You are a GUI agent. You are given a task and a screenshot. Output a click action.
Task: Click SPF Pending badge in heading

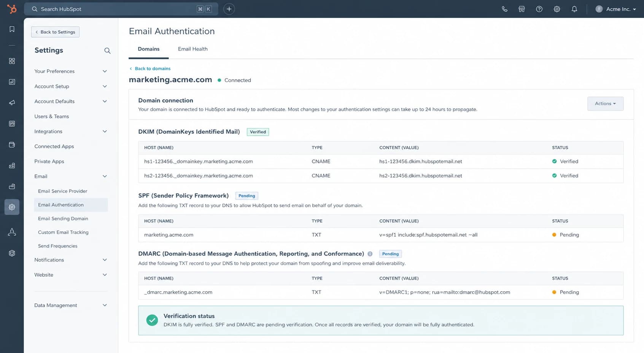click(x=247, y=196)
